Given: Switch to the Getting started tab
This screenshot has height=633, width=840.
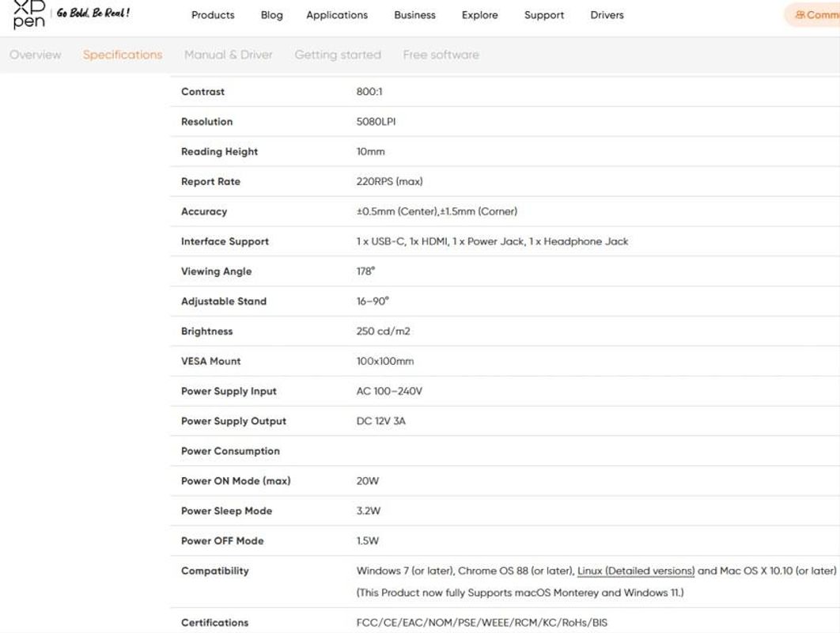Looking at the screenshot, I should (x=338, y=55).
